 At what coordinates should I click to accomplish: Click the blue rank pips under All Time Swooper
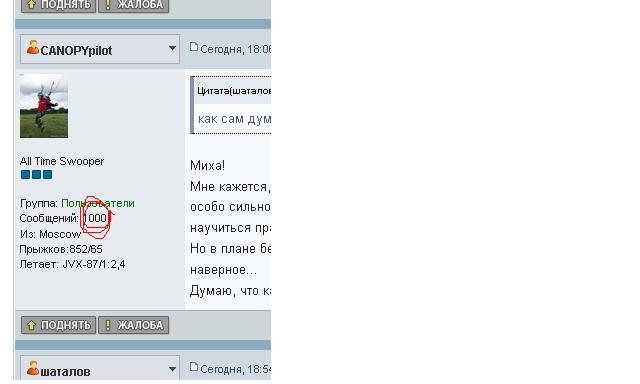click(x=36, y=175)
